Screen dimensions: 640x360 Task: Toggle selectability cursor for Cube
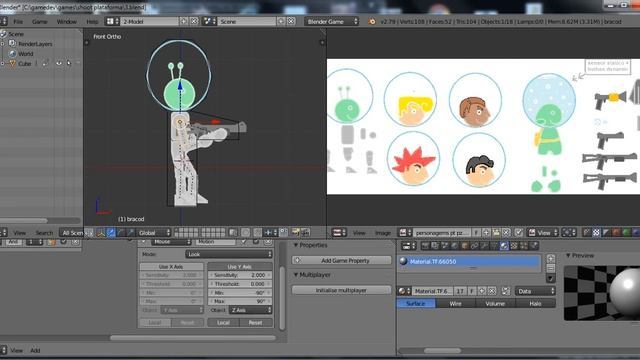69,63
